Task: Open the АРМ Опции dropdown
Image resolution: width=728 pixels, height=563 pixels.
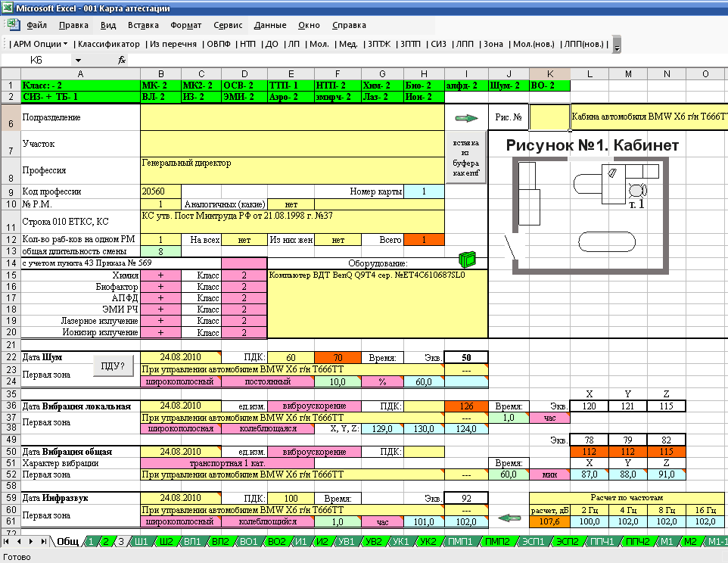Action: (41, 45)
